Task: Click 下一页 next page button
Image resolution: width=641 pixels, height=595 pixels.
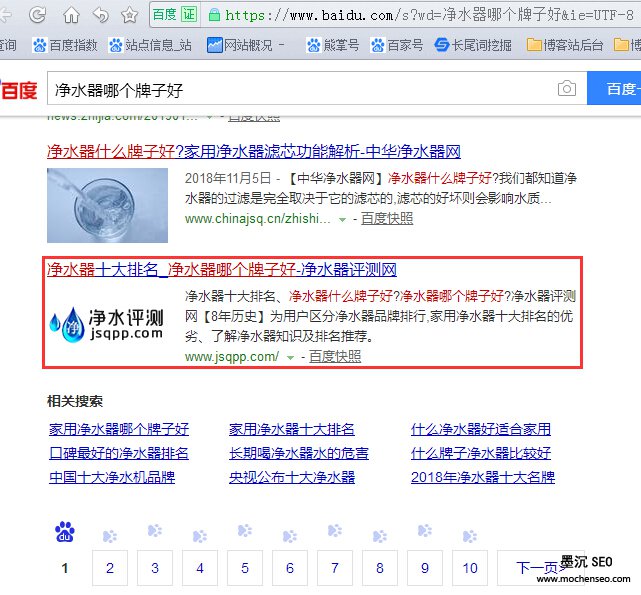Action: (541, 568)
